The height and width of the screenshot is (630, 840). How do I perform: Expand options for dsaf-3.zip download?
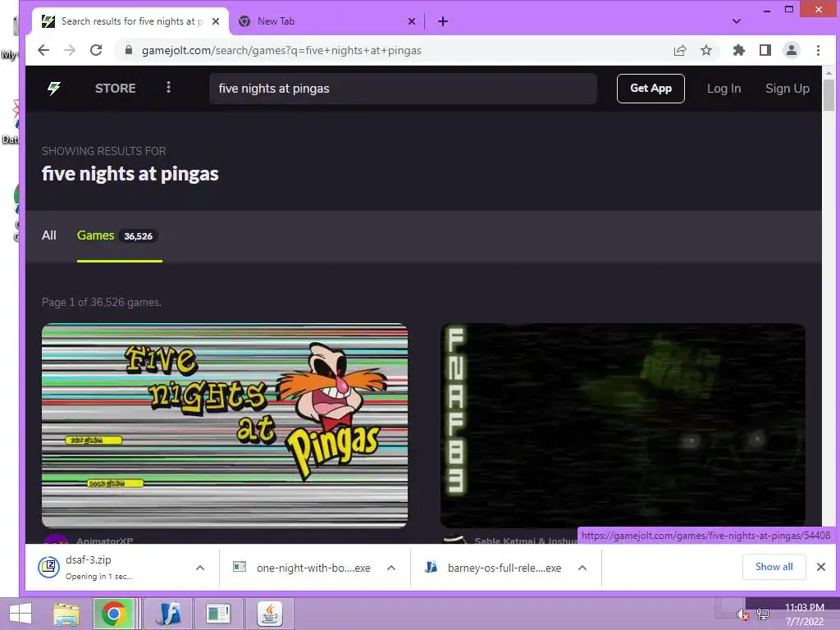pos(200,568)
